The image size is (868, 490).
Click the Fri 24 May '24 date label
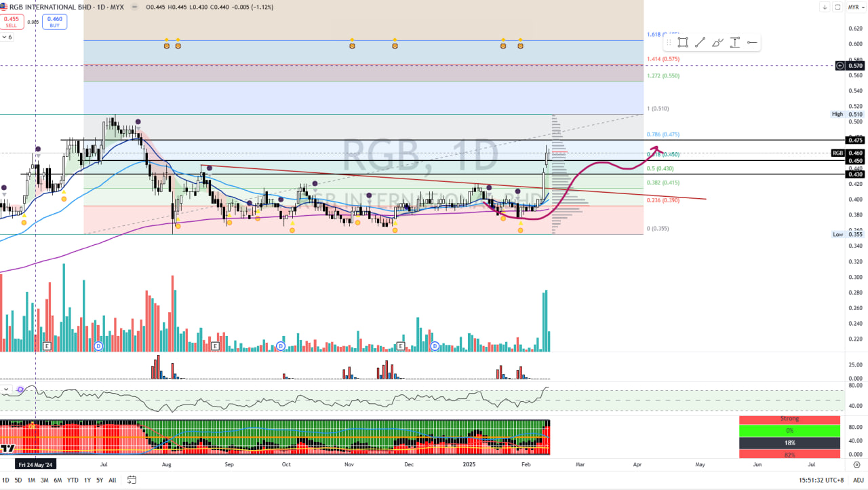pos(36,465)
